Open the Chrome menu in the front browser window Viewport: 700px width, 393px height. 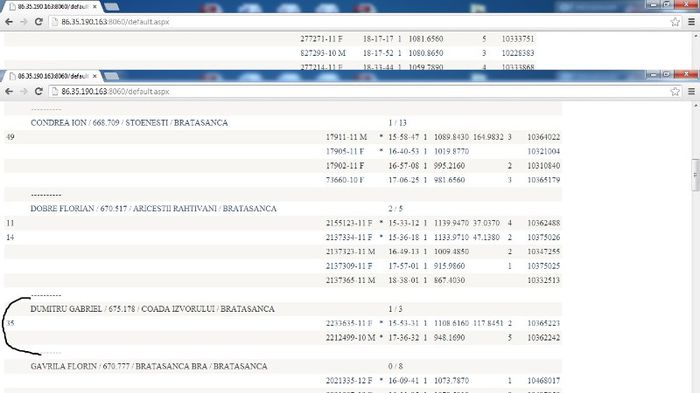691,92
